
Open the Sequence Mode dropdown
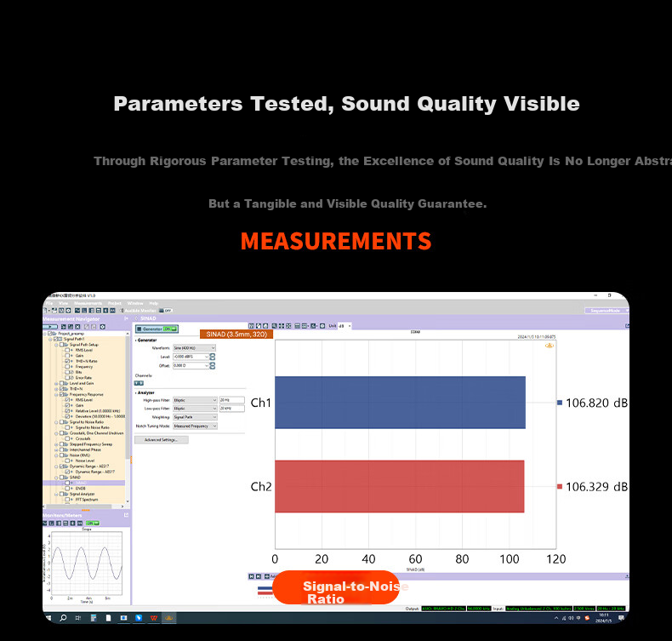[x=607, y=311]
